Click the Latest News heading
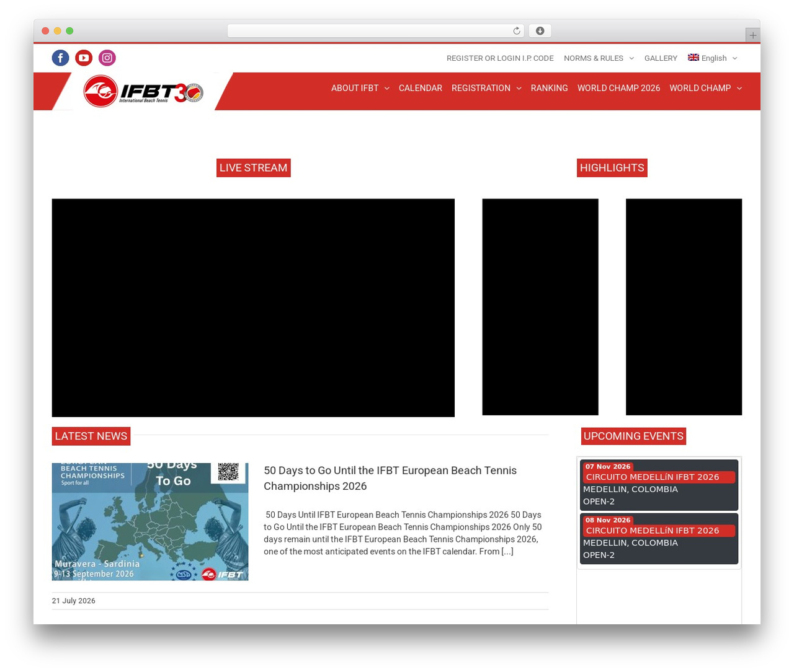The height and width of the screenshot is (672, 794). 91,436
